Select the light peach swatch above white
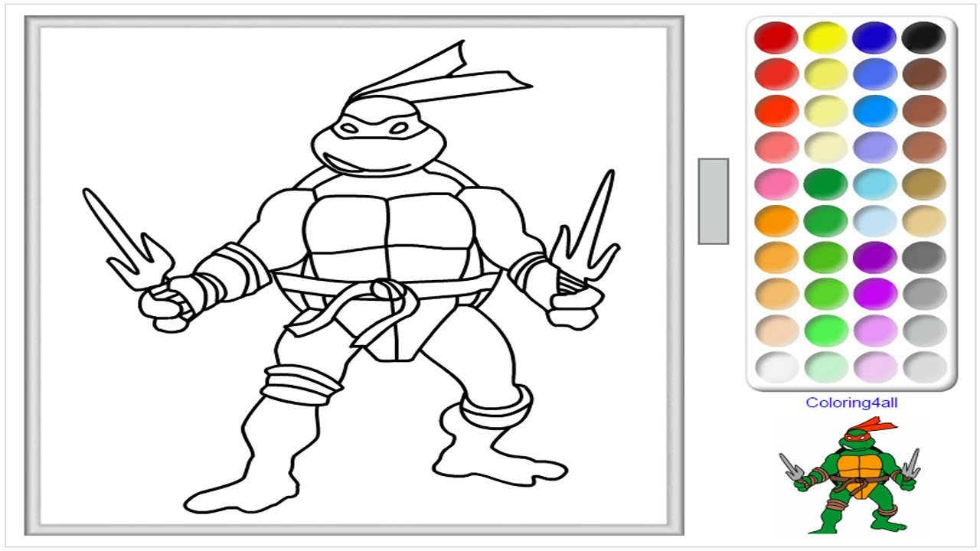This screenshot has height=551, width=980. [x=776, y=331]
